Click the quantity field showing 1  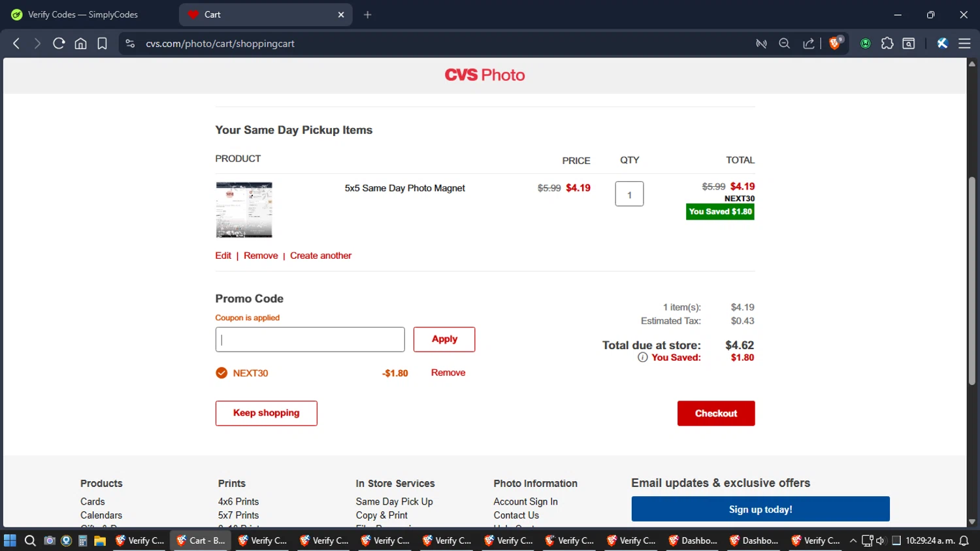(629, 194)
